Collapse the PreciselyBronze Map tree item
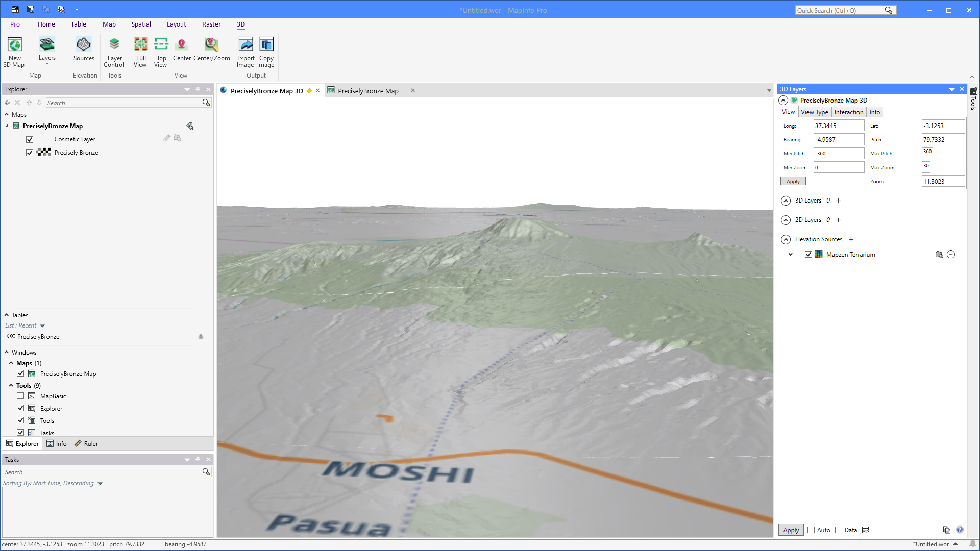 [x=7, y=126]
